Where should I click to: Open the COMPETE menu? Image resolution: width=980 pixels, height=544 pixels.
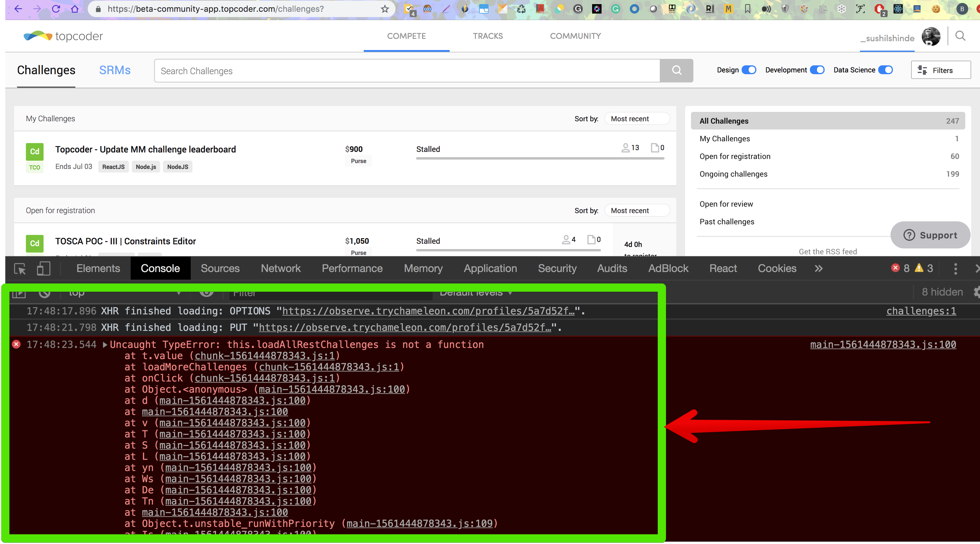pos(406,36)
